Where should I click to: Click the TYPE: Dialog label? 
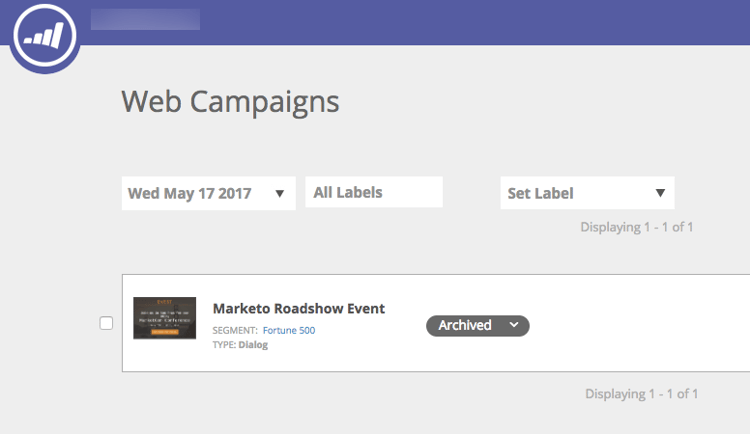click(x=240, y=345)
